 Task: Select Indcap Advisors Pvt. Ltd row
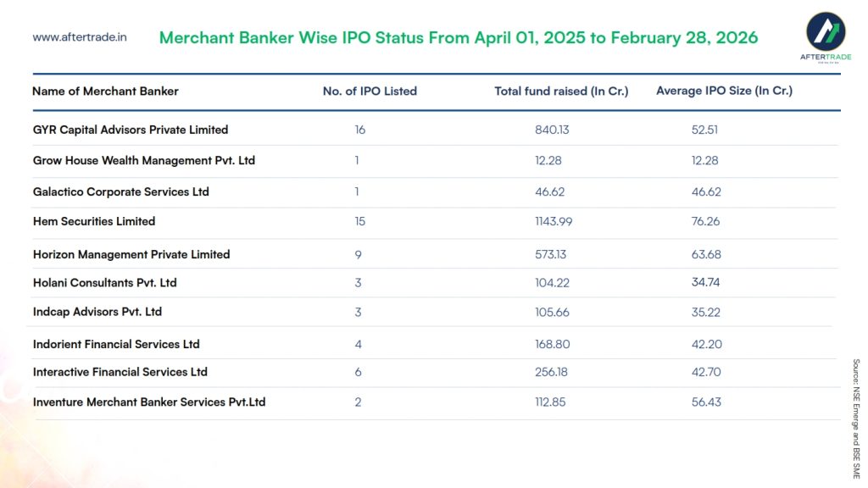click(x=97, y=312)
